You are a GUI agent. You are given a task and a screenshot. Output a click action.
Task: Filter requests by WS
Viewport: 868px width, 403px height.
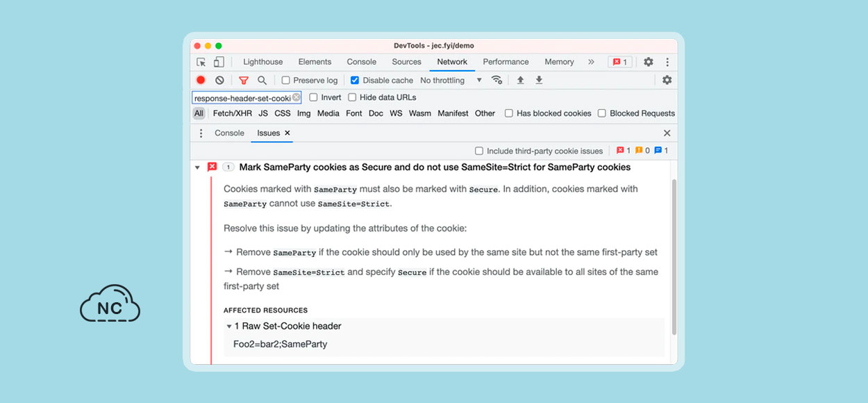[396, 113]
